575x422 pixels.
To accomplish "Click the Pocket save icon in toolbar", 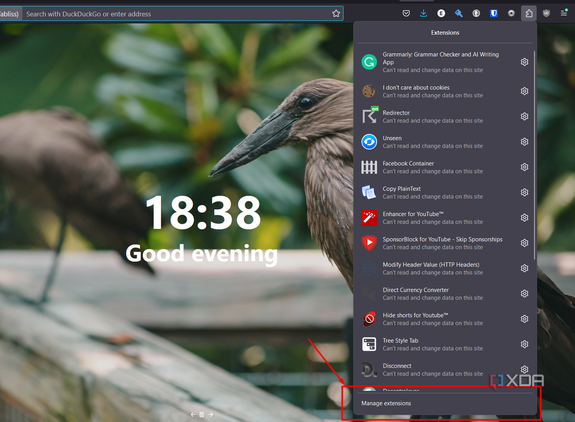I will tap(406, 14).
